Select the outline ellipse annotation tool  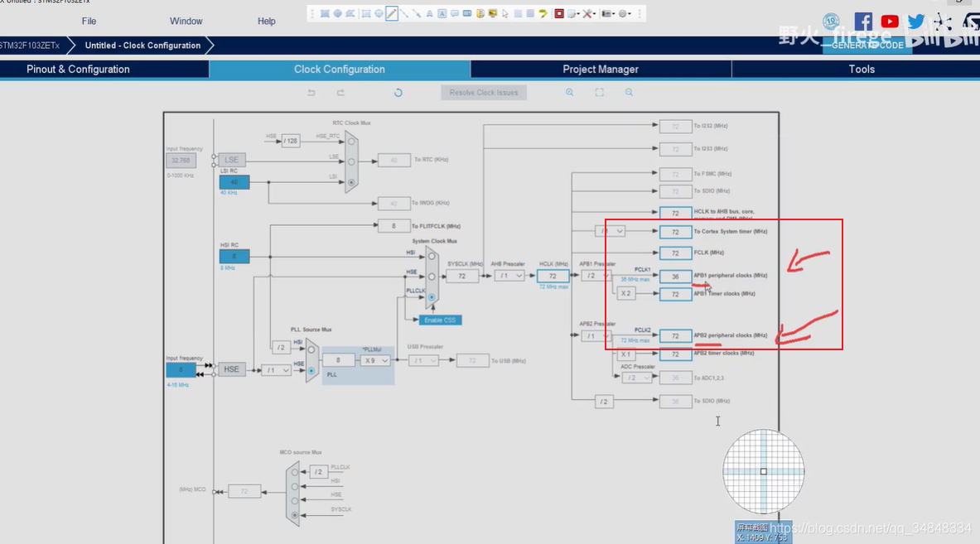pos(379,14)
